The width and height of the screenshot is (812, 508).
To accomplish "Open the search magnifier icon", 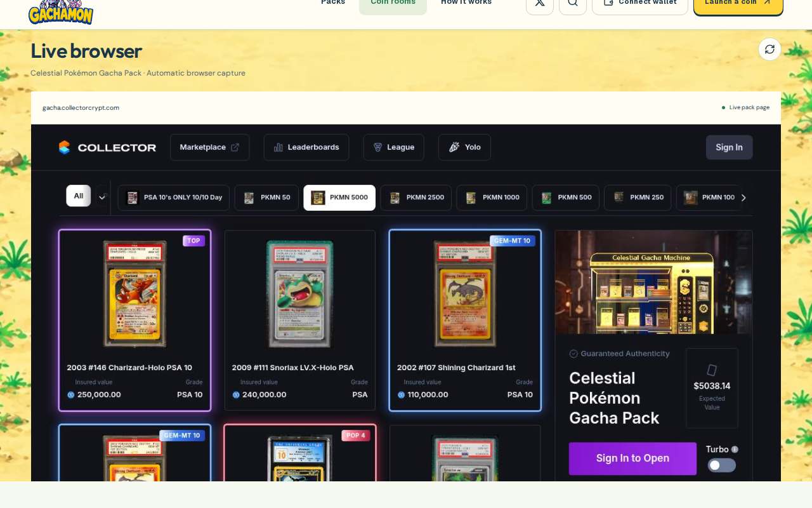I will [x=573, y=4].
